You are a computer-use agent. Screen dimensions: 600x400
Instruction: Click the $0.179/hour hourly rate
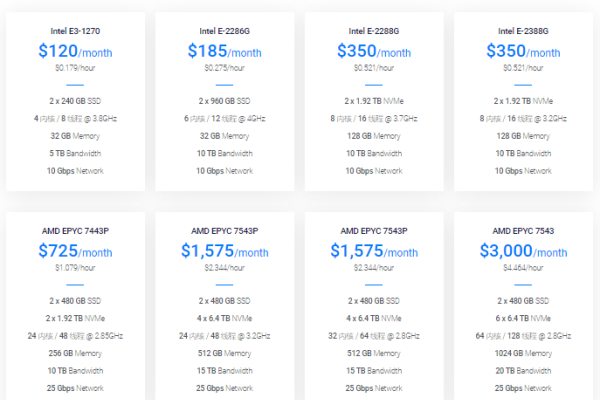(75, 69)
